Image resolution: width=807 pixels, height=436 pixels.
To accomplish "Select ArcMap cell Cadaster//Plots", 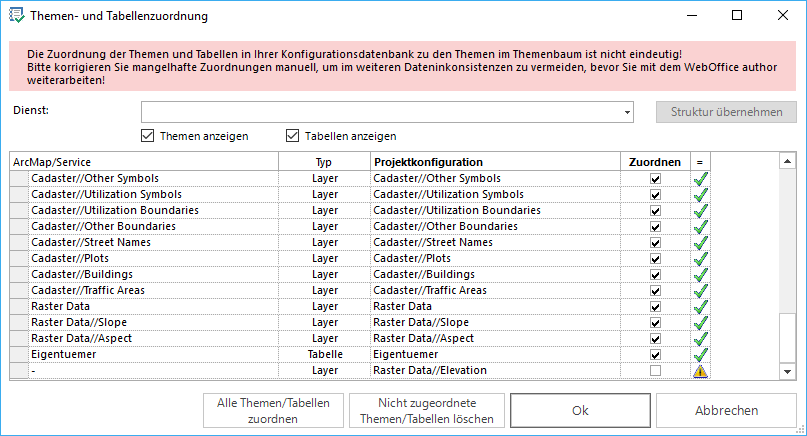I will [153, 258].
